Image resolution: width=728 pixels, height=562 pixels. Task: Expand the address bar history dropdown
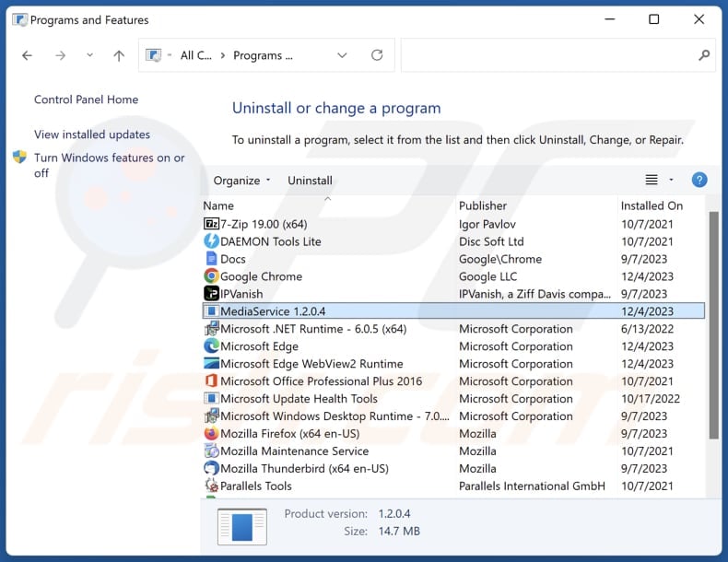342,56
